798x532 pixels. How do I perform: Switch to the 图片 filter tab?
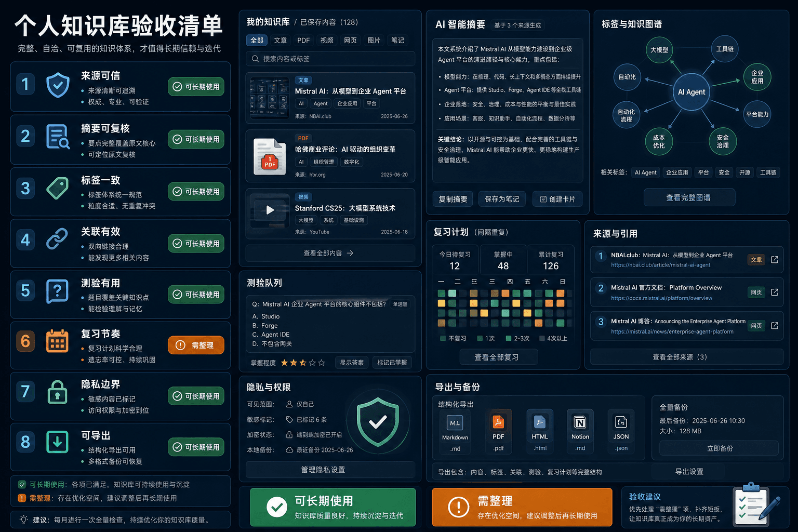pos(374,40)
